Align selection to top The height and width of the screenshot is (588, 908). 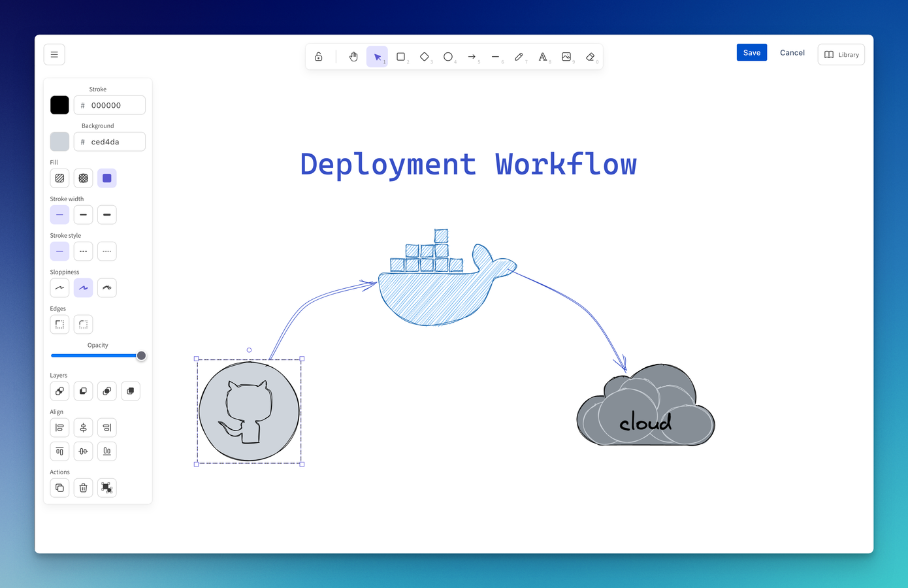coord(59,451)
